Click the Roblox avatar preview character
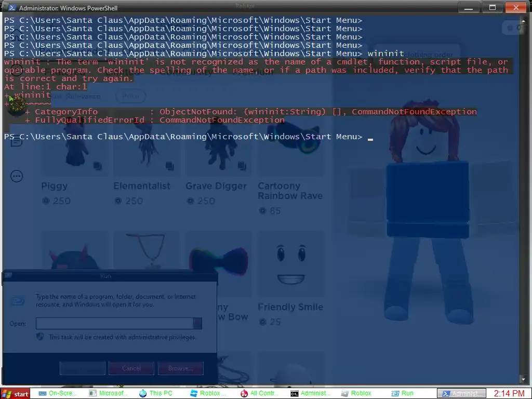The width and height of the screenshot is (532, 399). pyautogui.click(x=428, y=212)
